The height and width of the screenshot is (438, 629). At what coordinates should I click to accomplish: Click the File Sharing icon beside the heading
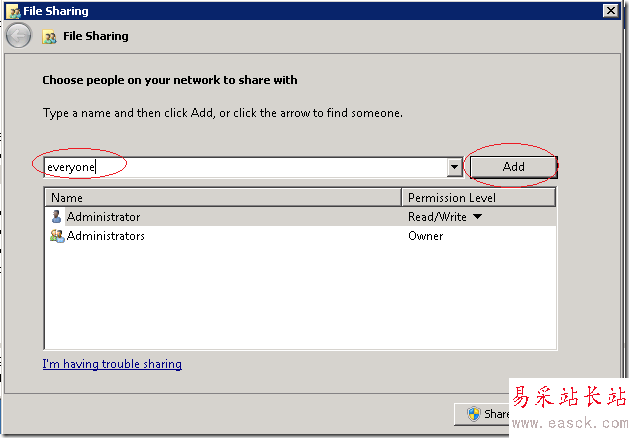[49, 37]
